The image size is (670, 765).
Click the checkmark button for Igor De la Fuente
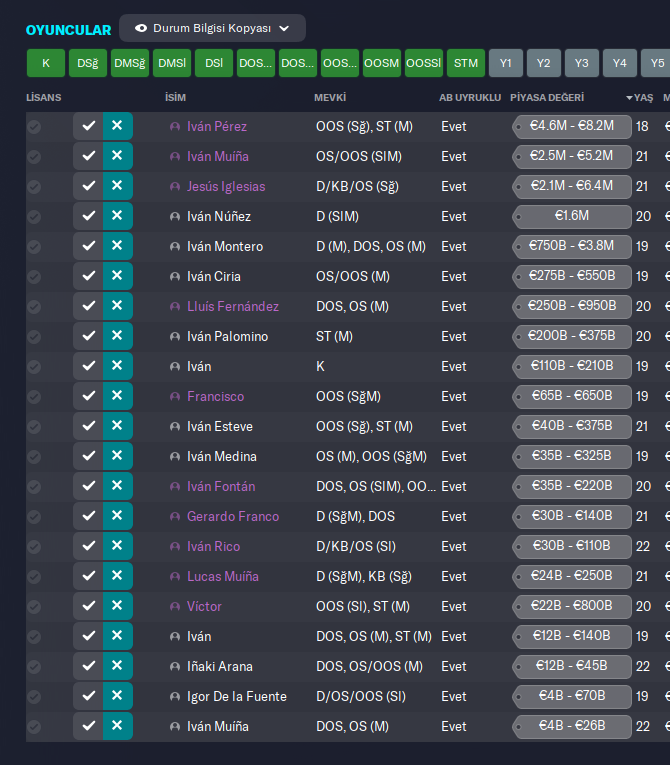88,696
